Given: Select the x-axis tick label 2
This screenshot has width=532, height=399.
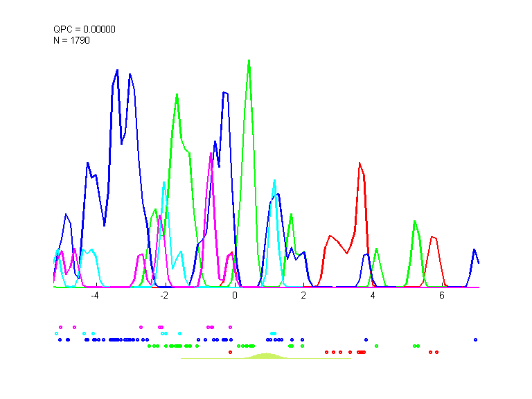Looking at the screenshot, I should [303, 296].
